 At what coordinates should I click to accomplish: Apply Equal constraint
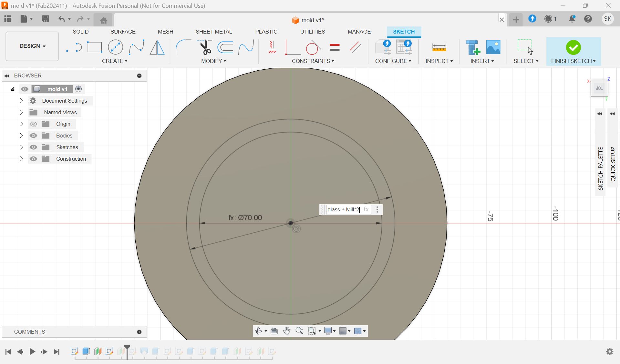click(x=335, y=47)
